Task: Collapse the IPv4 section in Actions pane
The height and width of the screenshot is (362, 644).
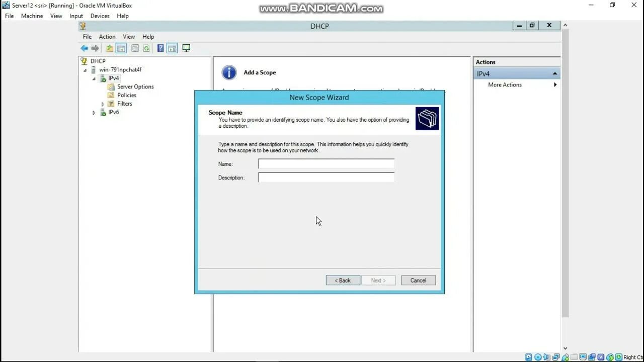Action: [554, 74]
